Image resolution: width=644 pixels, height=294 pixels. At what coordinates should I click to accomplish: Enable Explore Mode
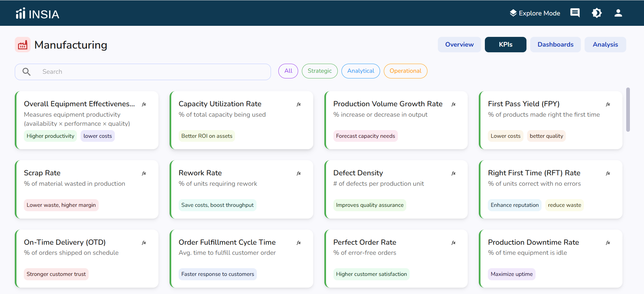[535, 13]
